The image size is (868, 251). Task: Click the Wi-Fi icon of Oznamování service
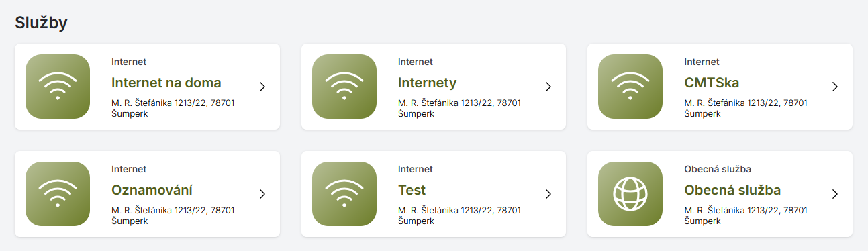58,194
